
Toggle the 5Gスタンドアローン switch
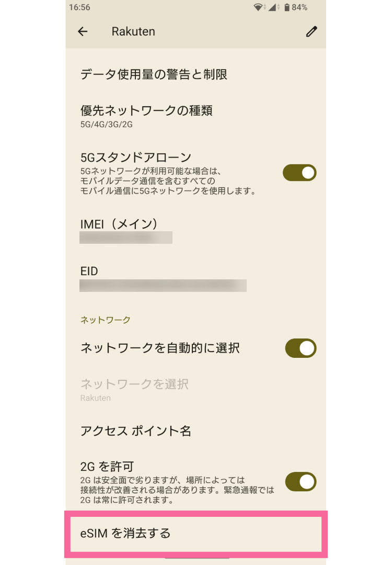tap(299, 173)
